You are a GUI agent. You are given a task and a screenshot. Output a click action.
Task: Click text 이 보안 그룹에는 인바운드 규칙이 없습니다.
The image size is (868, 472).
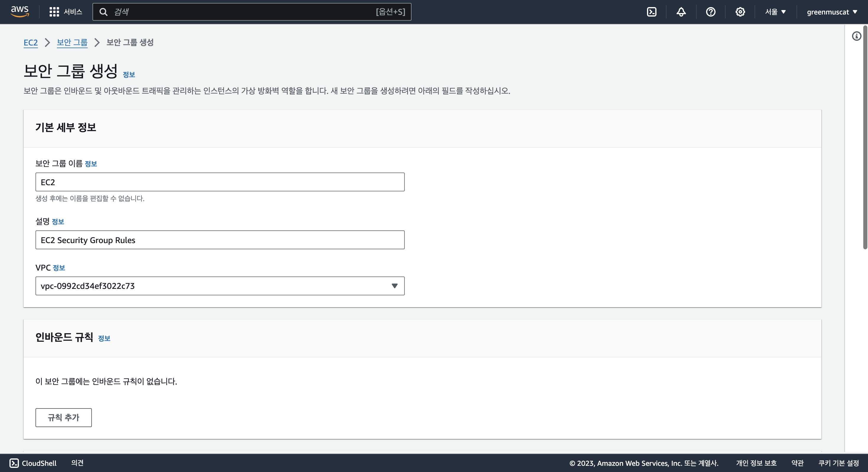pos(106,381)
